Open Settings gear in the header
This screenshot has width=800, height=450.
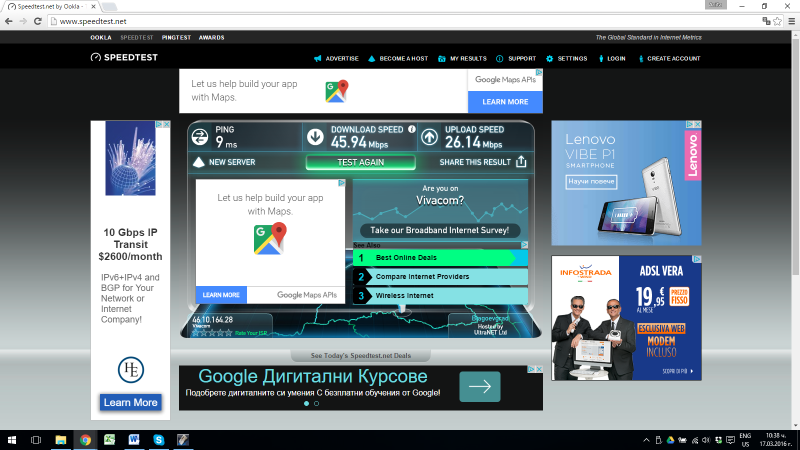point(566,59)
